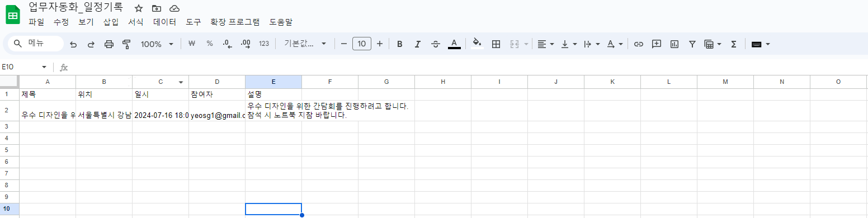This screenshot has width=868, height=218.
Task: Open the 수정 menu
Action: pos(61,22)
